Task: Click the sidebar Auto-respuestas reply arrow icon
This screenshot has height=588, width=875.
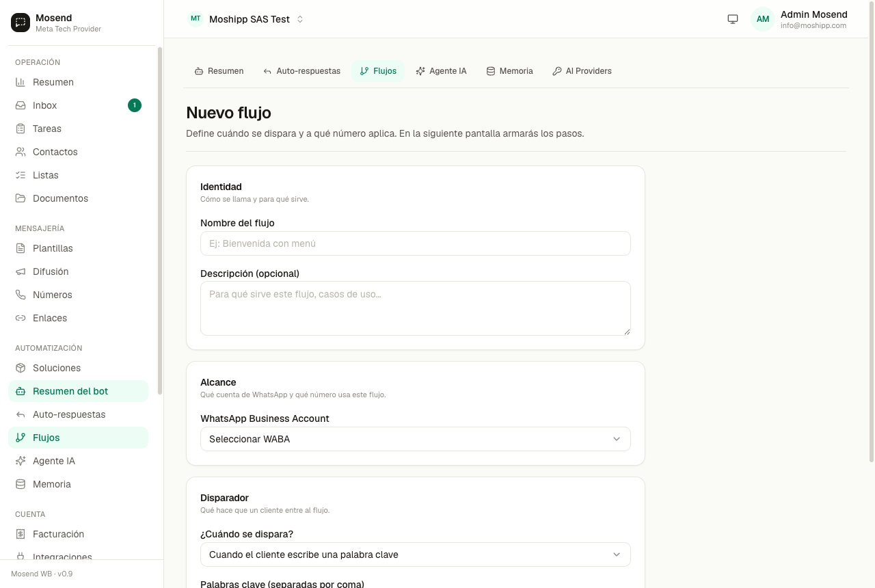Action: pos(21,414)
